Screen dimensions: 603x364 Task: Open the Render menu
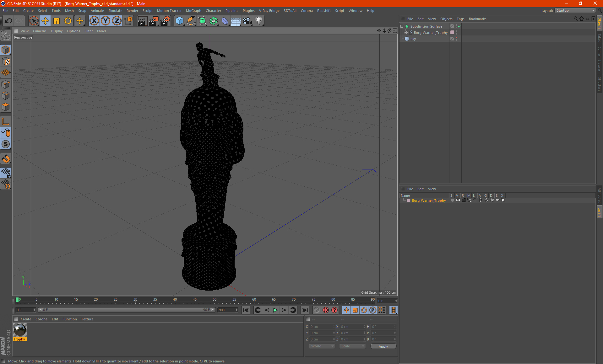point(132,11)
